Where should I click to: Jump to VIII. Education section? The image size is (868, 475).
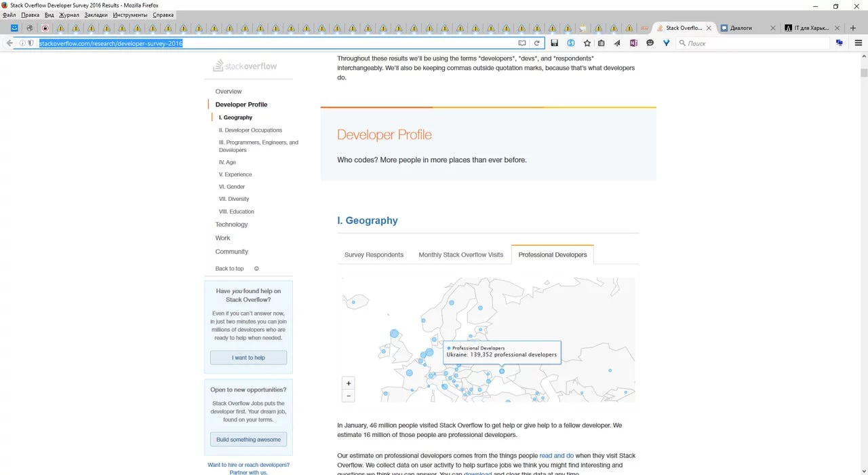coord(237,212)
